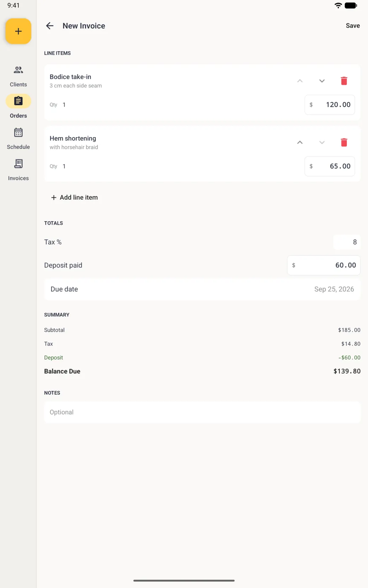Select the Balance Due amount $139.80

click(x=347, y=371)
